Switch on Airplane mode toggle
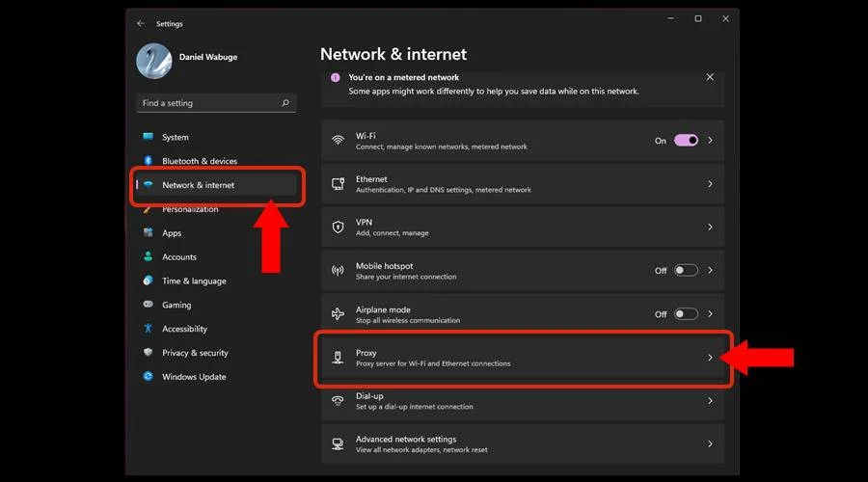 pos(686,313)
